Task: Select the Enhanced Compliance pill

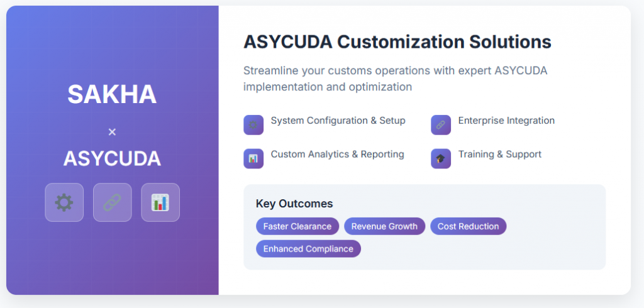Action: pos(308,249)
